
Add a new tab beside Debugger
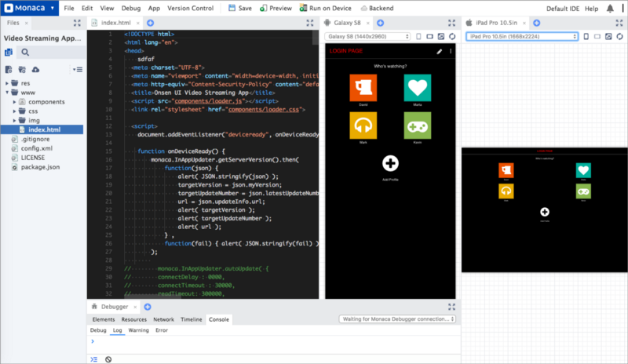click(x=148, y=307)
